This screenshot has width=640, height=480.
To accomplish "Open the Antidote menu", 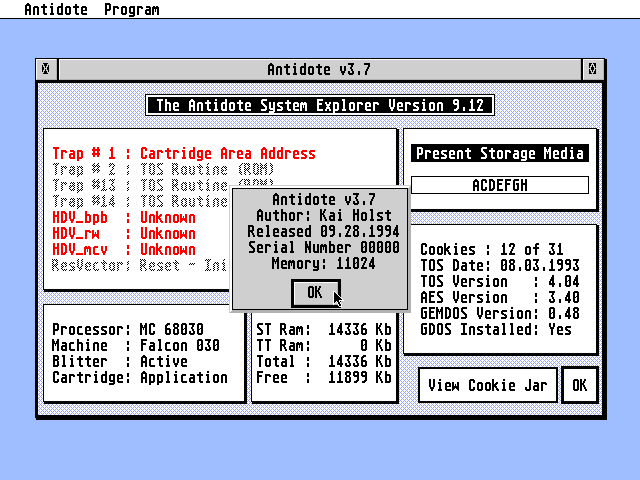I will coord(56,9).
